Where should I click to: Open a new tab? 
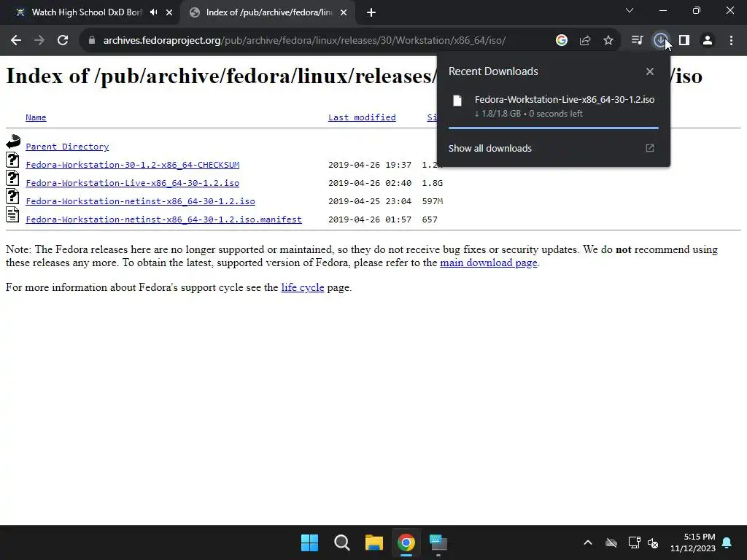(x=371, y=13)
